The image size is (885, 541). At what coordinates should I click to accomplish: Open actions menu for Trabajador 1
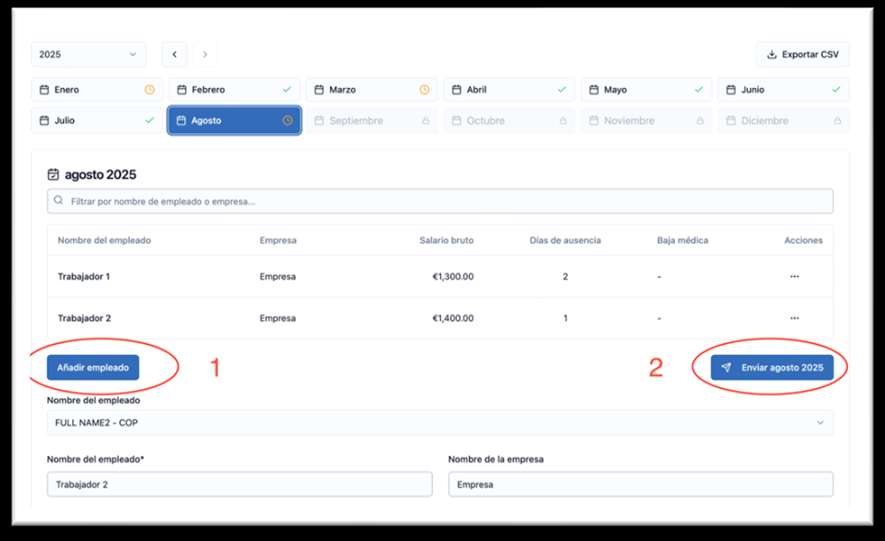pos(794,276)
